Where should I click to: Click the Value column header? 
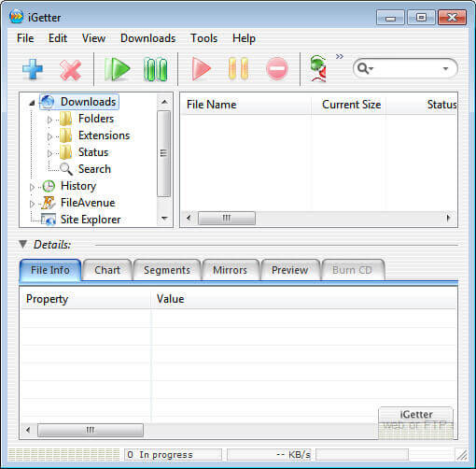(303, 299)
